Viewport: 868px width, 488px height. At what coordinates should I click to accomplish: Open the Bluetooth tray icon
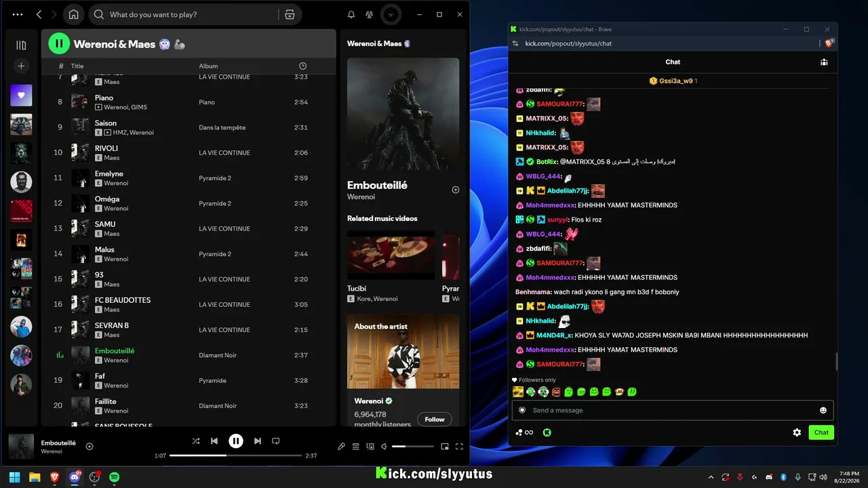pyautogui.click(x=783, y=477)
